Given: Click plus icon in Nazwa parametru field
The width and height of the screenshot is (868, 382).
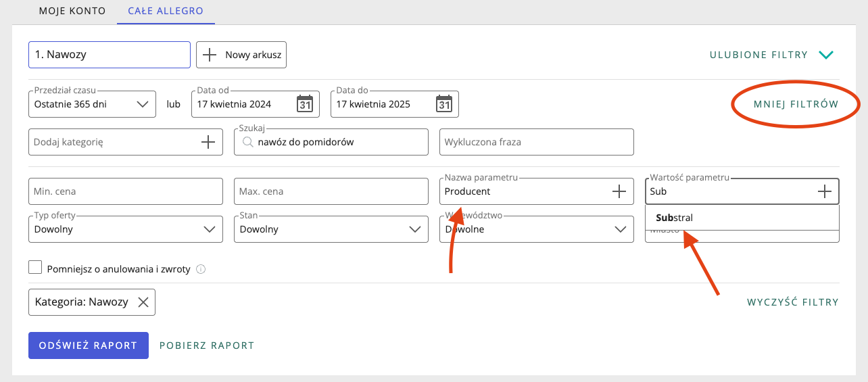Looking at the screenshot, I should tap(619, 191).
